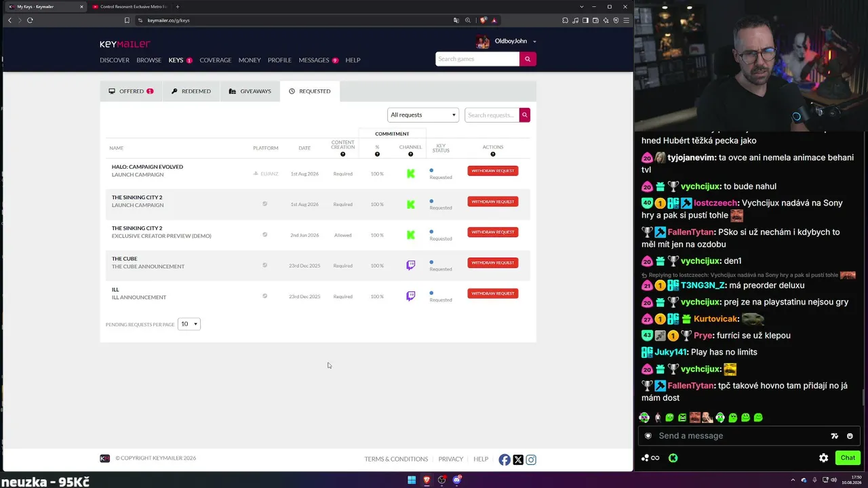Toggle the browser sidebar panel icon
This screenshot has height=488, width=868.
(x=585, y=20)
